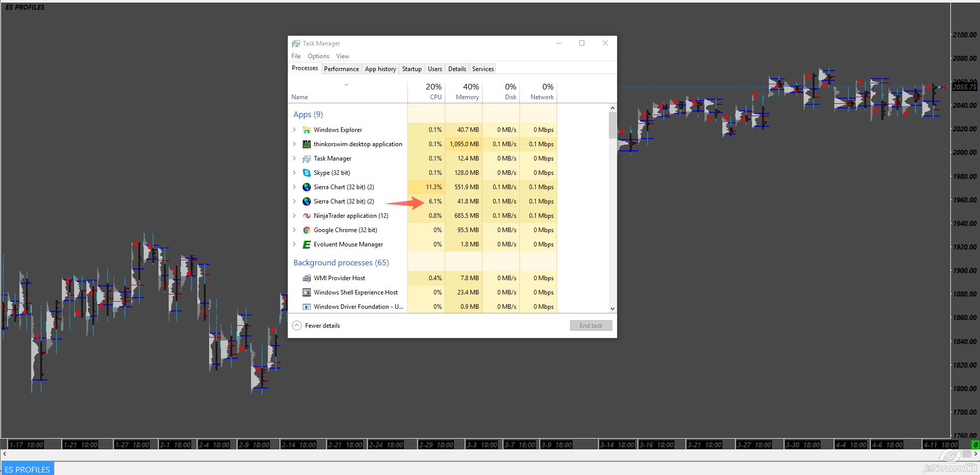Image resolution: width=980 pixels, height=475 pixels.
Task: Expand the Google Chrome (32 bit) group
Action: pos(294,230)
